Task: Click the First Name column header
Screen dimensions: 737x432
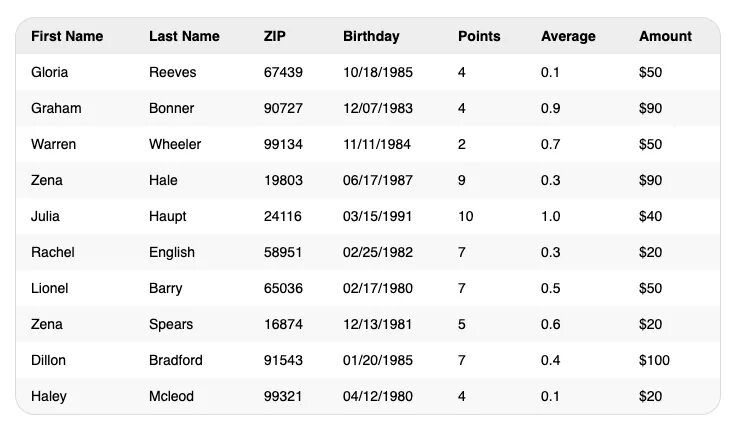Action: coord(67,36)
